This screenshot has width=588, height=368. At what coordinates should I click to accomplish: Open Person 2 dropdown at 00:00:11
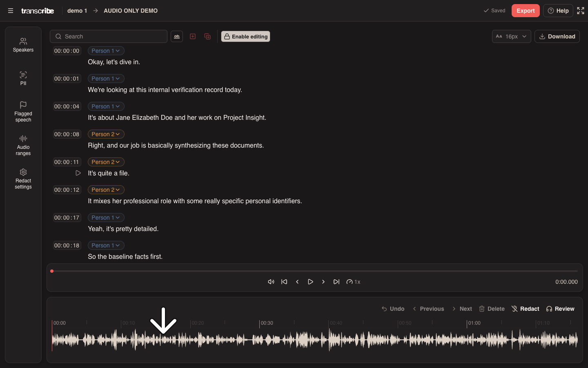pyautogui.click(x=106, y=162)
